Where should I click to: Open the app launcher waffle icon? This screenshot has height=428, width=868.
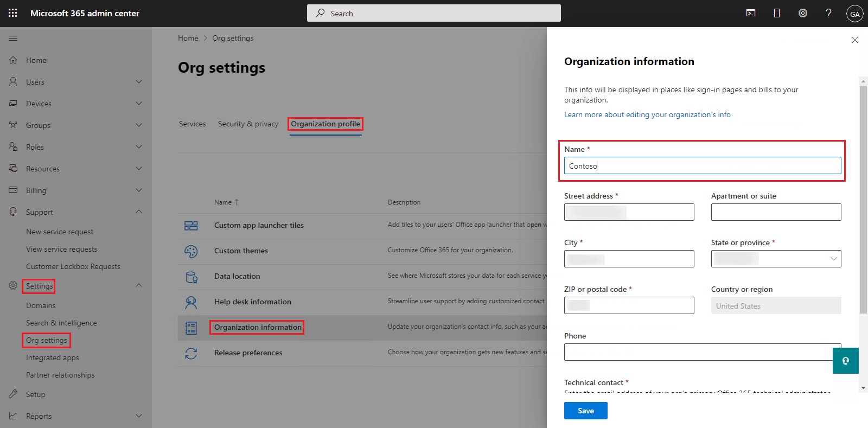13,13
